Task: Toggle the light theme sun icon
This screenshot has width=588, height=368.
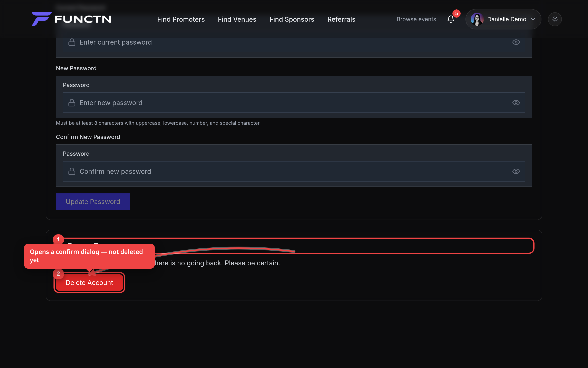Action: point(555,19)
